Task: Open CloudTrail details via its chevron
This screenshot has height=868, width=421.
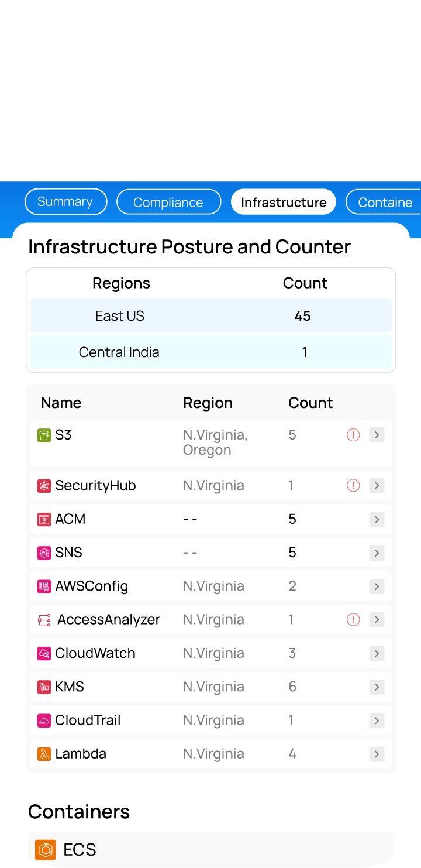Action: click(377, 721)
